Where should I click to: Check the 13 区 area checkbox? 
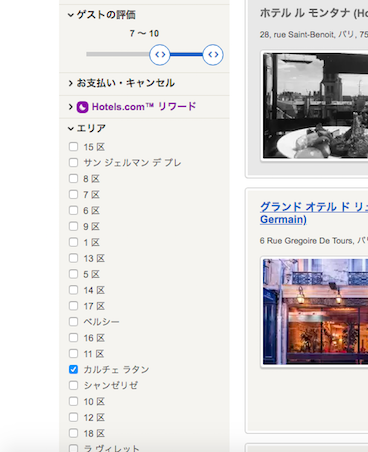coord(73,258)
